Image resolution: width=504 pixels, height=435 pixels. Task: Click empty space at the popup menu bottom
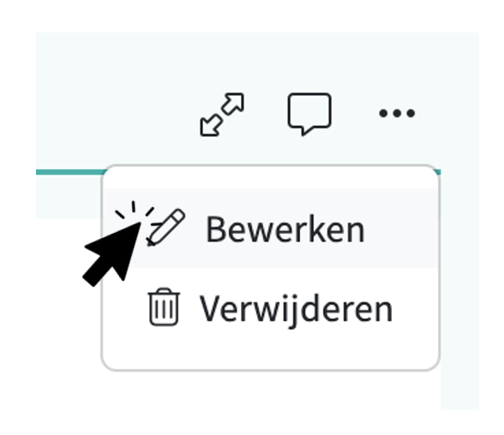[270, 358]
